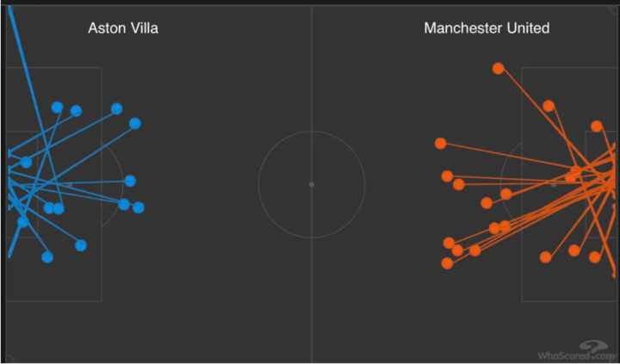620x364 pixels.
Task: Click the leftmost orange pass dot
Action: 441,143
